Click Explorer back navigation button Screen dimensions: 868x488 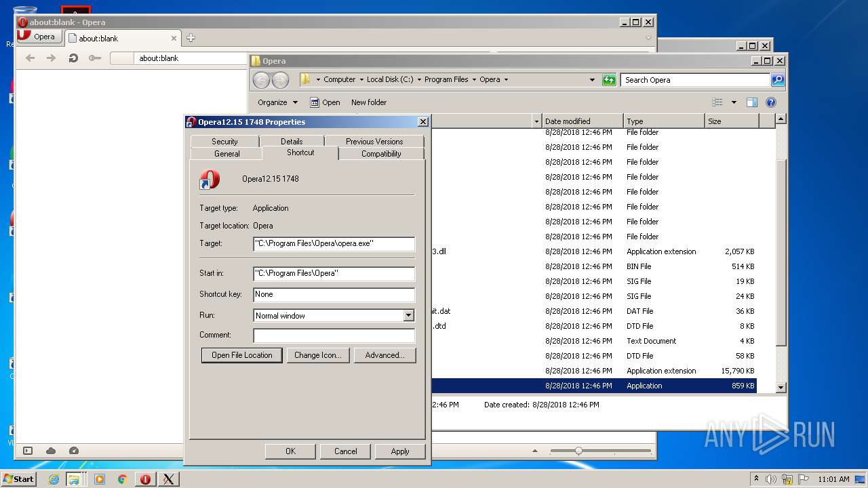coord(261,80)
